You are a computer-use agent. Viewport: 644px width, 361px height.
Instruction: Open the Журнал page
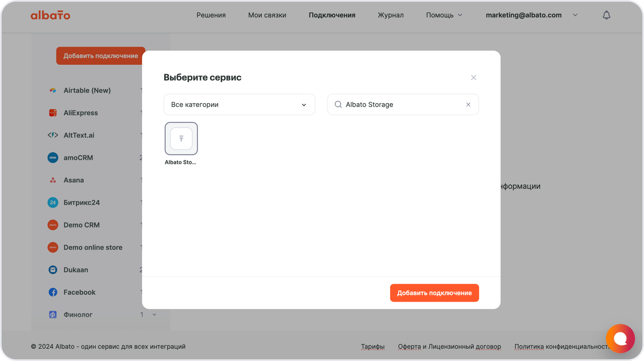pos(391,15)
